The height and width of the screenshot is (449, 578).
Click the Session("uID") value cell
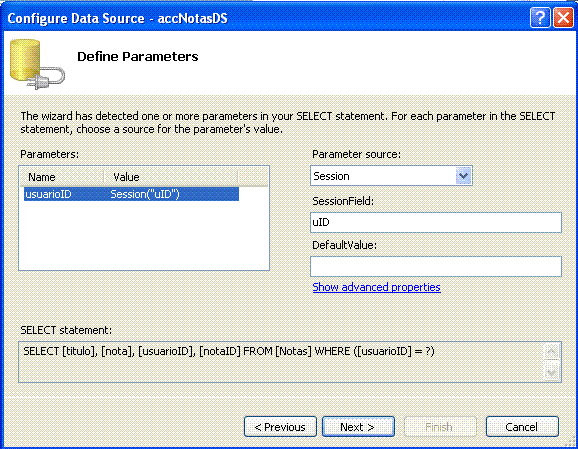click(145, 194)
